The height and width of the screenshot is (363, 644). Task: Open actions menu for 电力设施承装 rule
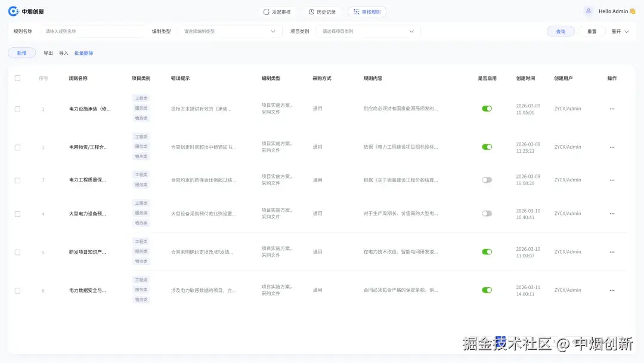[x=612, y=109]
